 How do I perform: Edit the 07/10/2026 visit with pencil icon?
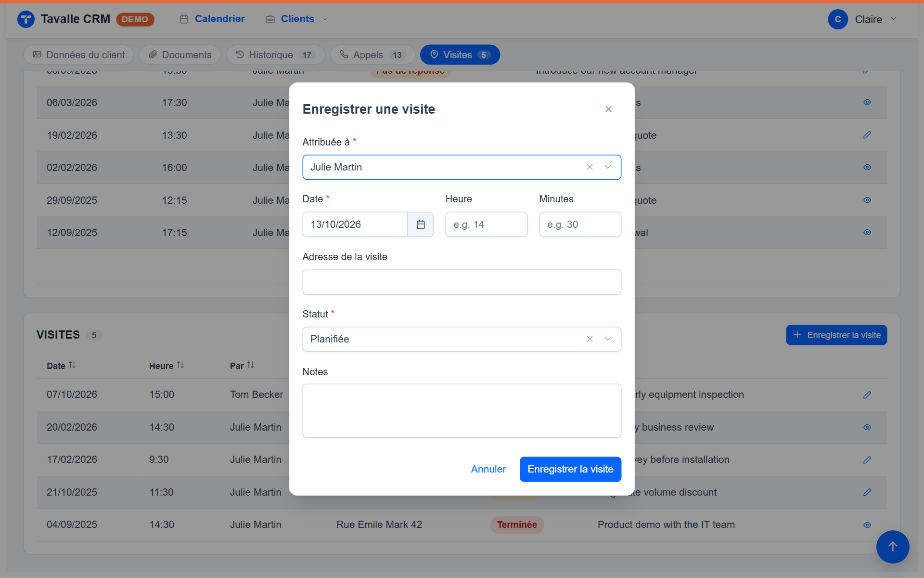[x=867, y=395]
